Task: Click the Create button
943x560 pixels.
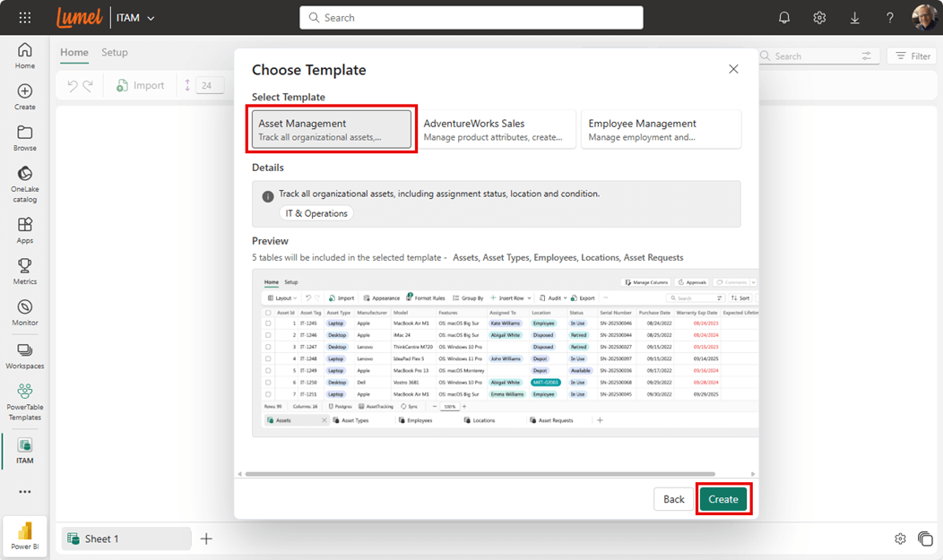Action: (x=723, y=499)
